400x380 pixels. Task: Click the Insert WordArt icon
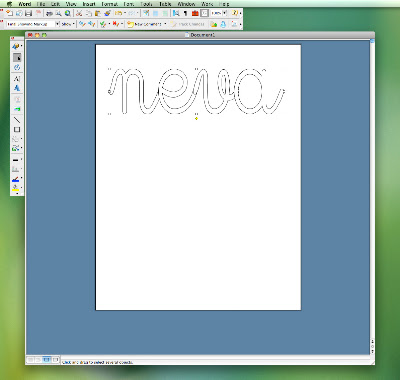click(x=17, y=88)
